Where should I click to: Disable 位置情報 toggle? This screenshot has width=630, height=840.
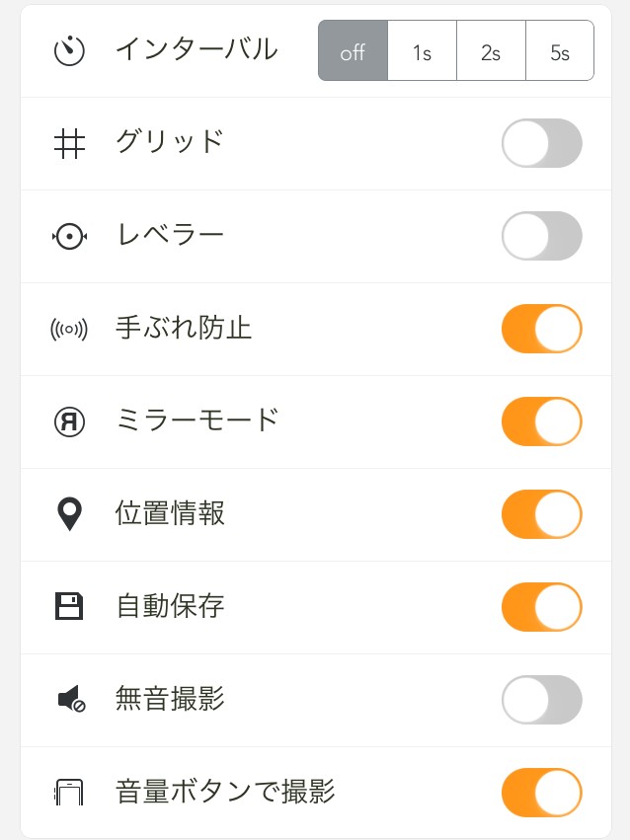(x=541, y=514)
